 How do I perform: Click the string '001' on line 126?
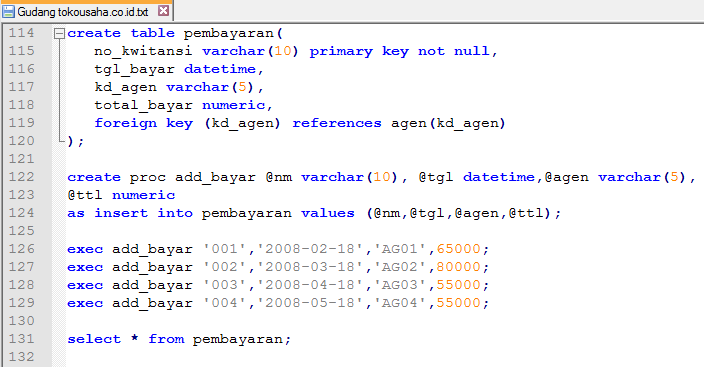(224, 249)
